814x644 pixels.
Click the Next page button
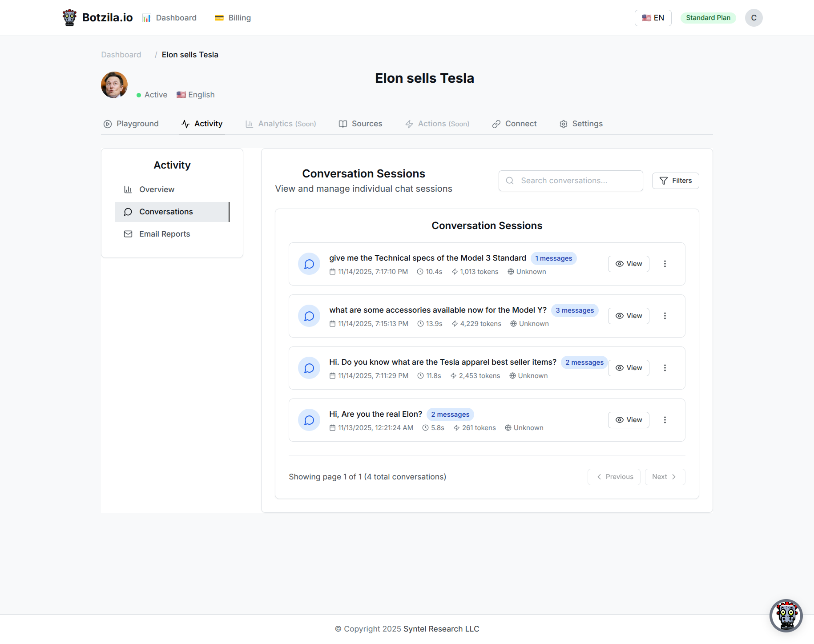point(665,477)
